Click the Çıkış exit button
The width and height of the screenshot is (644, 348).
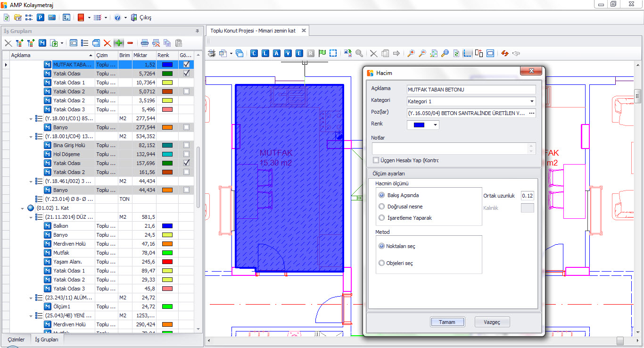point(141,17)
